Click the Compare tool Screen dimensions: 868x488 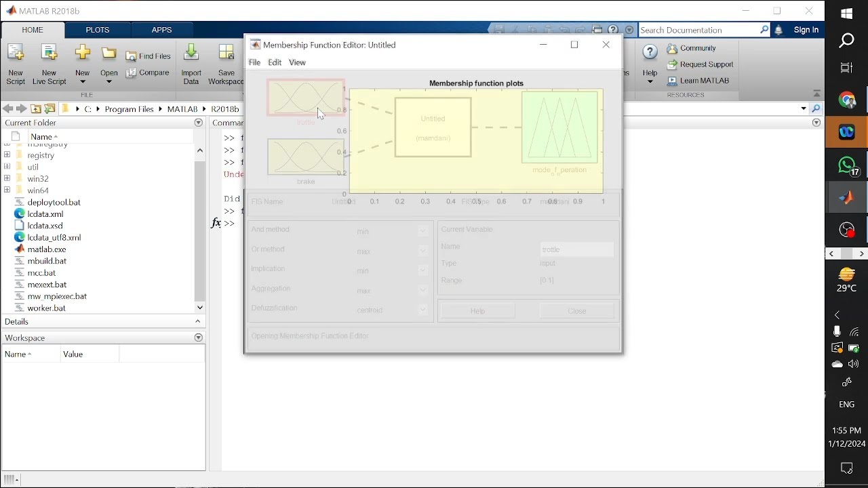149,73
